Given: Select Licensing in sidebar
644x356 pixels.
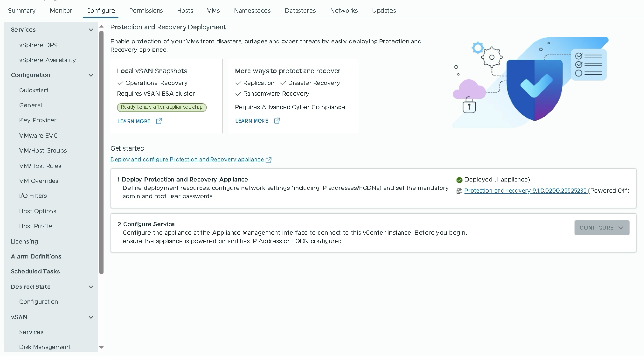Looking at the screenshot, I should (x=24, y=242).
